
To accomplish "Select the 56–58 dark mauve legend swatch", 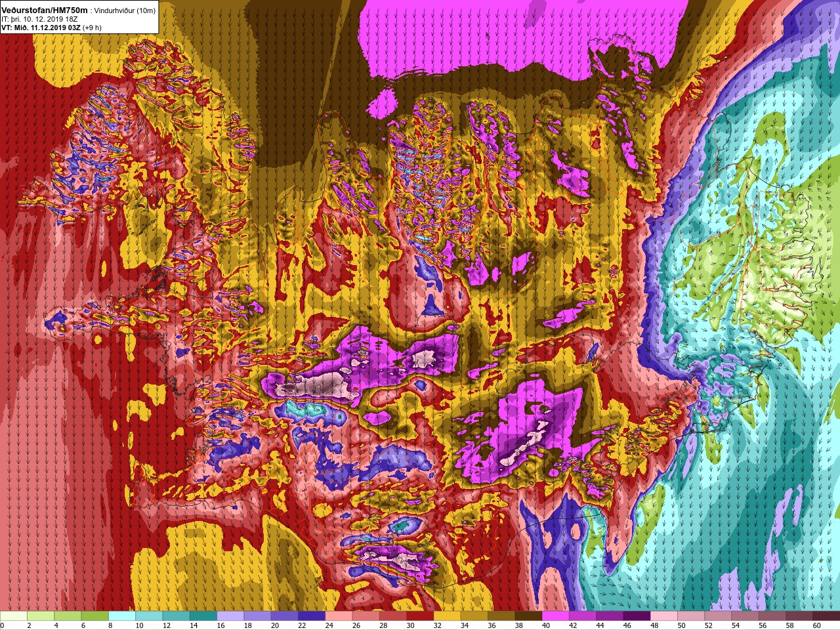I will click(x=772, y=616).
